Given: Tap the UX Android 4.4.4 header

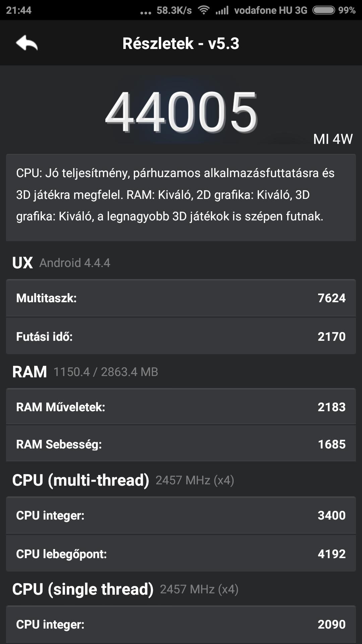Looking at the screenshot, I should coord(61,262).
